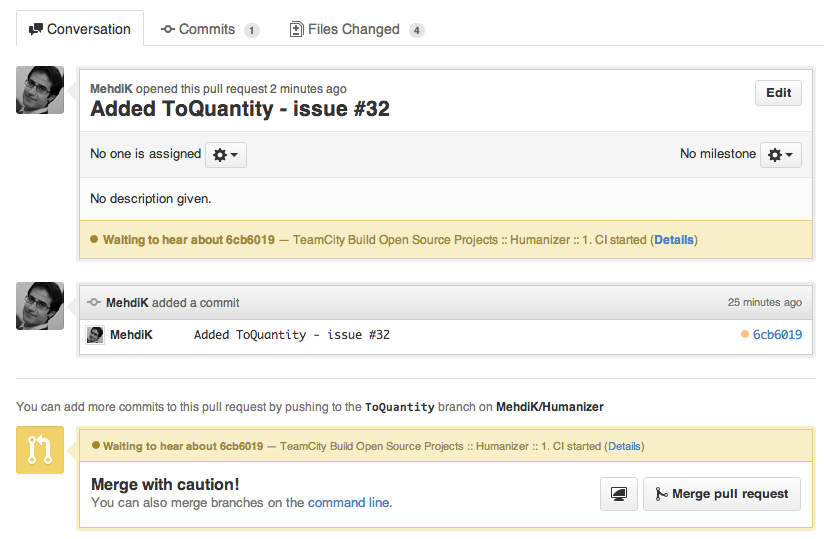
Task: Click the yellow merge branch icon
Action: [x=40, y=450]
